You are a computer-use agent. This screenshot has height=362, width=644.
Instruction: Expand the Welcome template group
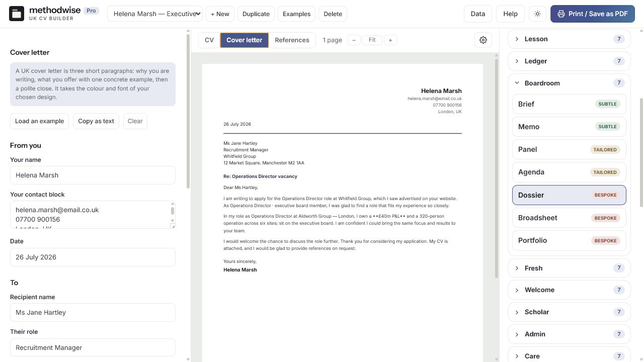pyautogui.click(x=569, y=290)
